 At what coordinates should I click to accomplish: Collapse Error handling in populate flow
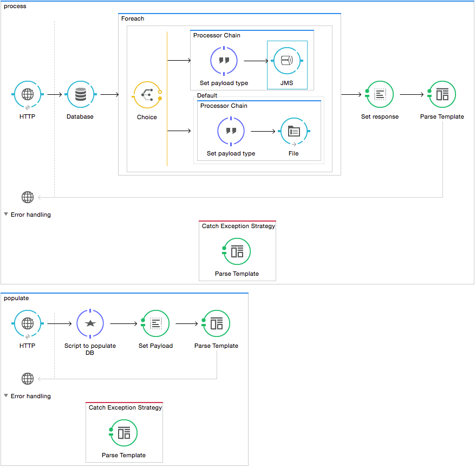(6, 396)
